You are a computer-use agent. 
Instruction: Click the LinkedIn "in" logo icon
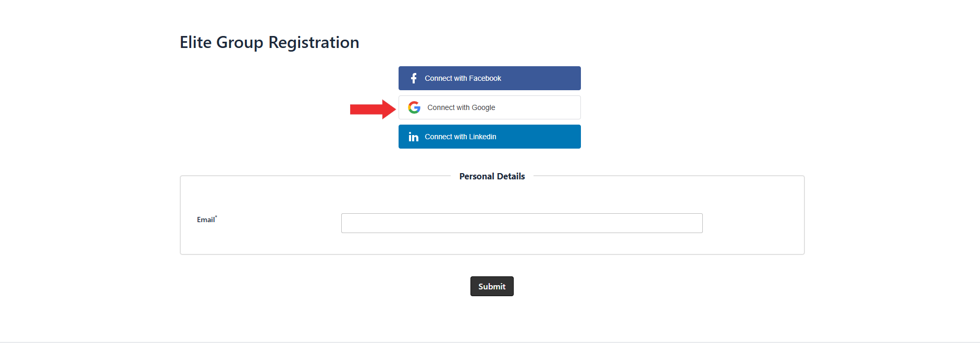[414, 137]
